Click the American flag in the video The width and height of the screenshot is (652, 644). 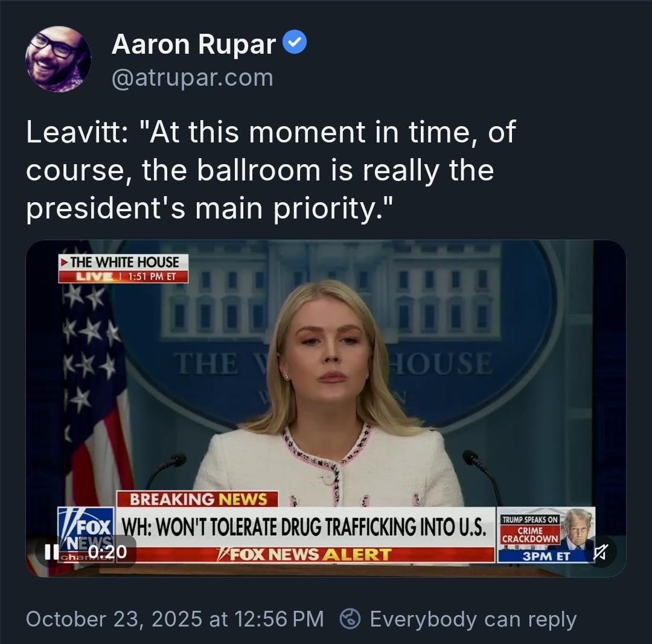[97, 386]
